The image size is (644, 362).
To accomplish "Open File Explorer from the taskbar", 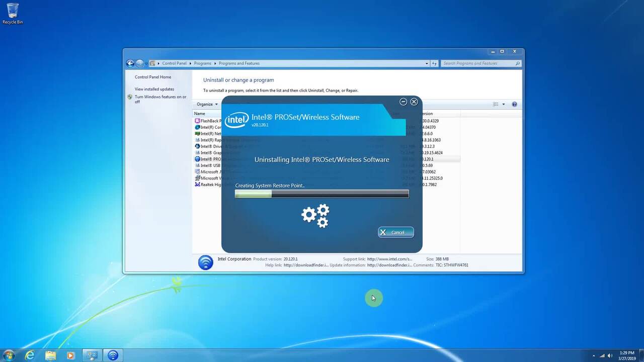I will point(50,355).
